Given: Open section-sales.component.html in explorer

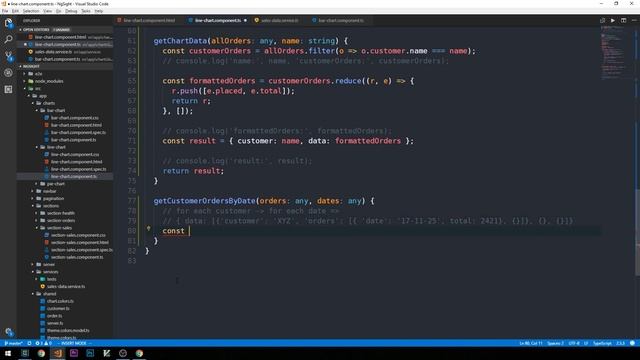Looking at the screenshot, I should click(80, 243).
